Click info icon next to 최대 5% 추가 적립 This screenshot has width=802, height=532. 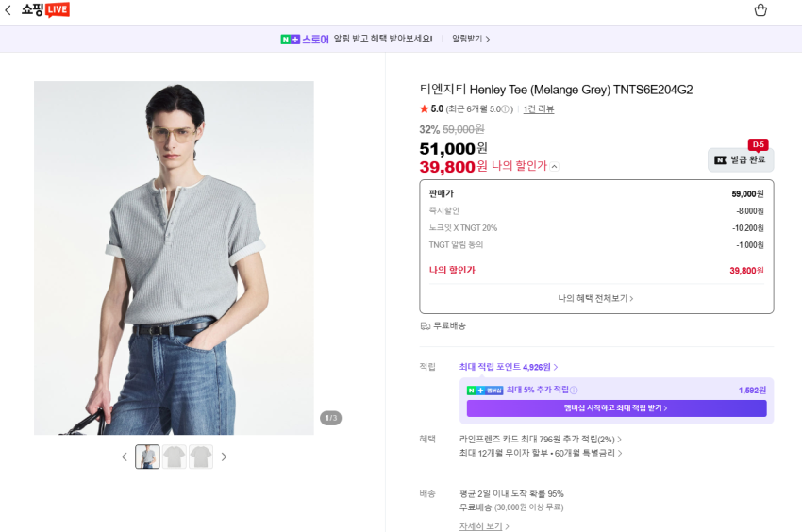pyautogui.click(x=574, y=391)
